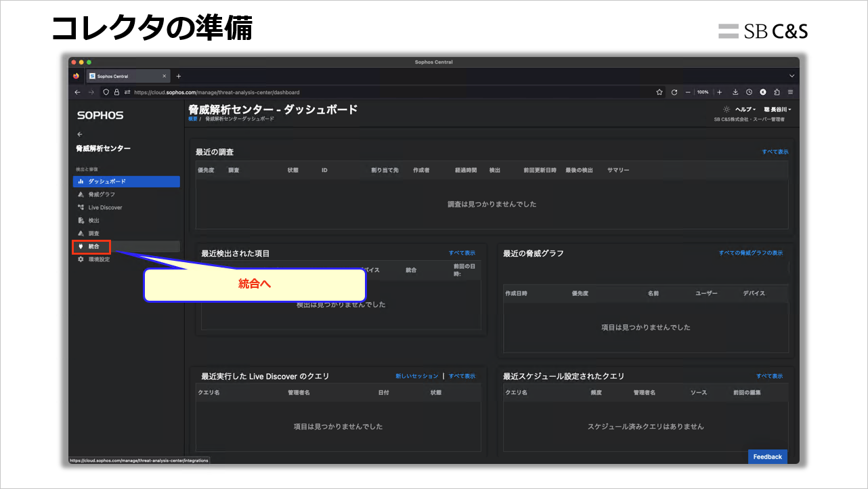Click the サマリー column header

tap(618, 170)
